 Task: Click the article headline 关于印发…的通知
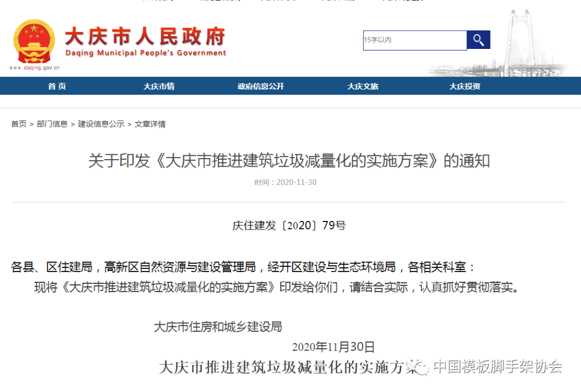click(289, 161)
